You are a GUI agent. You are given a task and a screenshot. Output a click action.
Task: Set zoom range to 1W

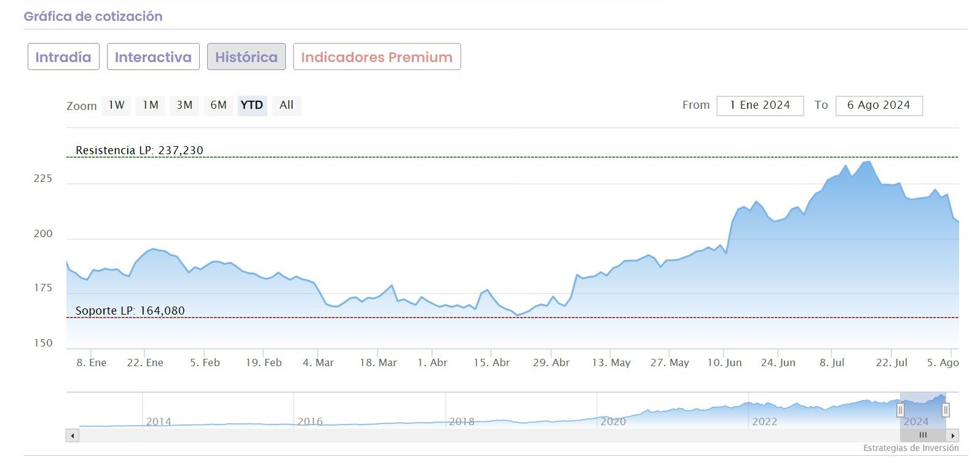116,105
